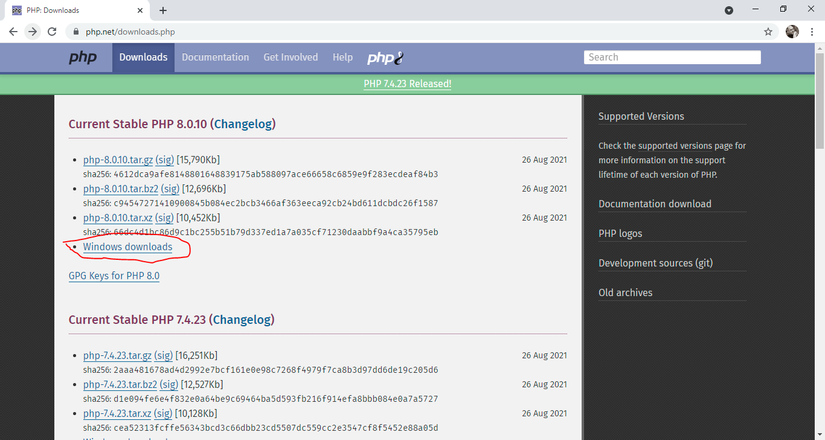825x440 pixels.
Task: Open Windows downloads link under PHP 8.0.10
Action: pos(127,247)
